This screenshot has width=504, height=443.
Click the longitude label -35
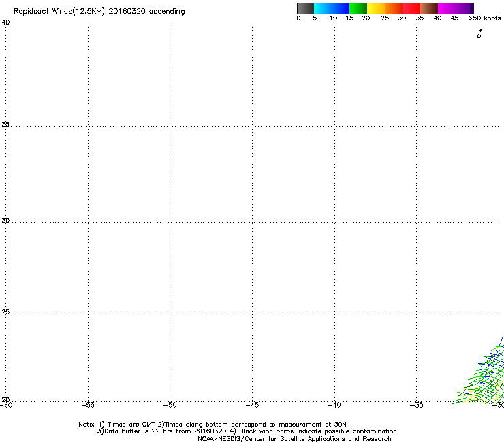(417, 405)
